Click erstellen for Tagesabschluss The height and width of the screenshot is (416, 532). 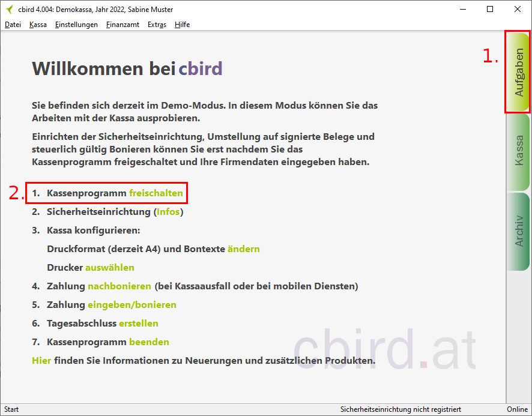(x=138, y=323)
